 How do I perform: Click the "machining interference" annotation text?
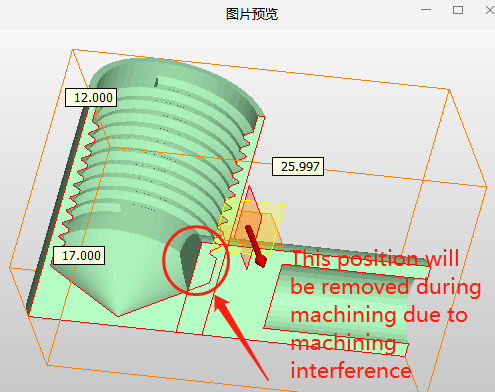pos(350,356)
